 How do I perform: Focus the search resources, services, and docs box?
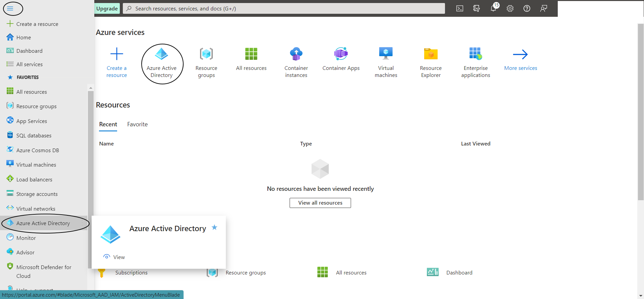pyautogui.click(x=284, y=8)
